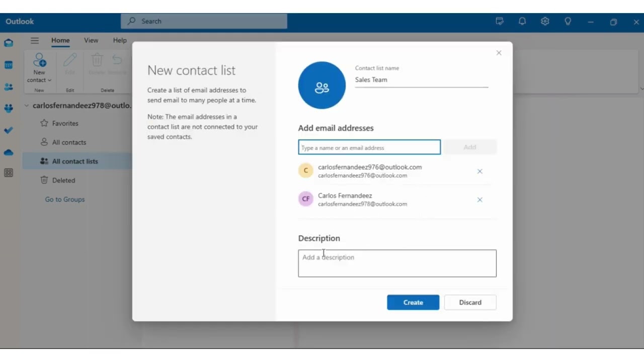Open Calendar from the left sidebar
644x362 pixels.
tap(9, 65)
